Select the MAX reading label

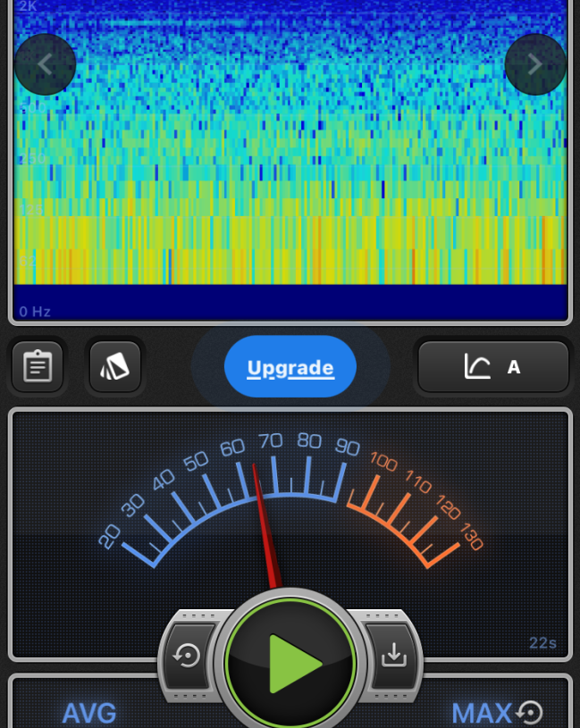481,714
